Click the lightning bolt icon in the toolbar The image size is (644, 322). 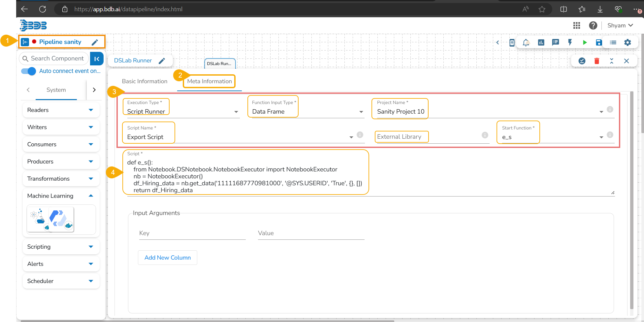coord(570,42)
